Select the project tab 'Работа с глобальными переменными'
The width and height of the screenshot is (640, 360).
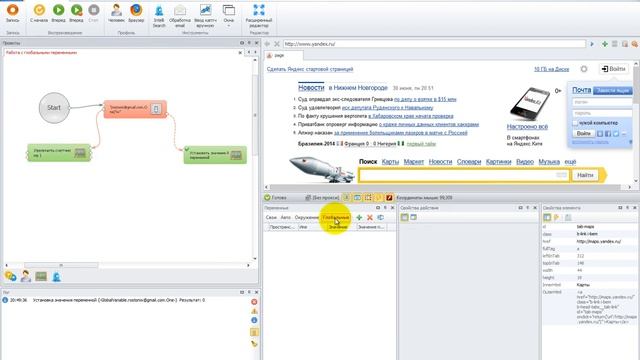click(x=41, y=53)
